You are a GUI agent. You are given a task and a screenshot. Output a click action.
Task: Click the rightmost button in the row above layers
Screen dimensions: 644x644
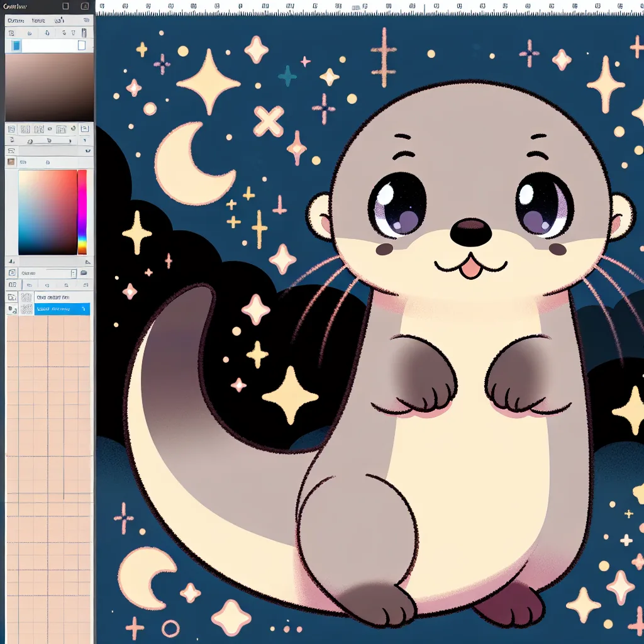86,285
